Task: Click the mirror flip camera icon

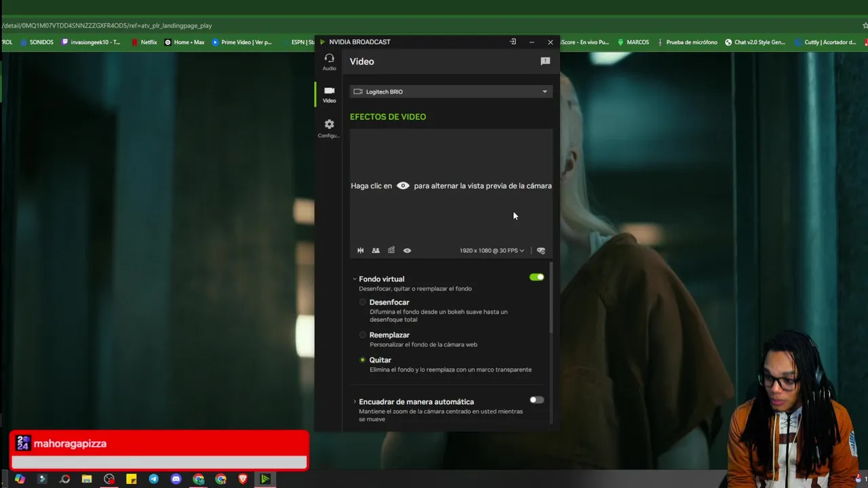Action: [x=361, y=251]
